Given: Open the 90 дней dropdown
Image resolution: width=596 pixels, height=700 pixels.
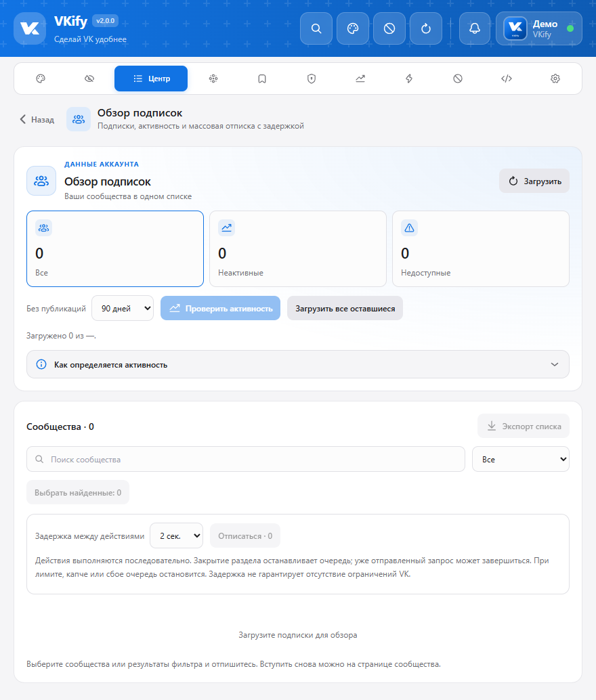Looking at the screenshot, I should [123, 308].
